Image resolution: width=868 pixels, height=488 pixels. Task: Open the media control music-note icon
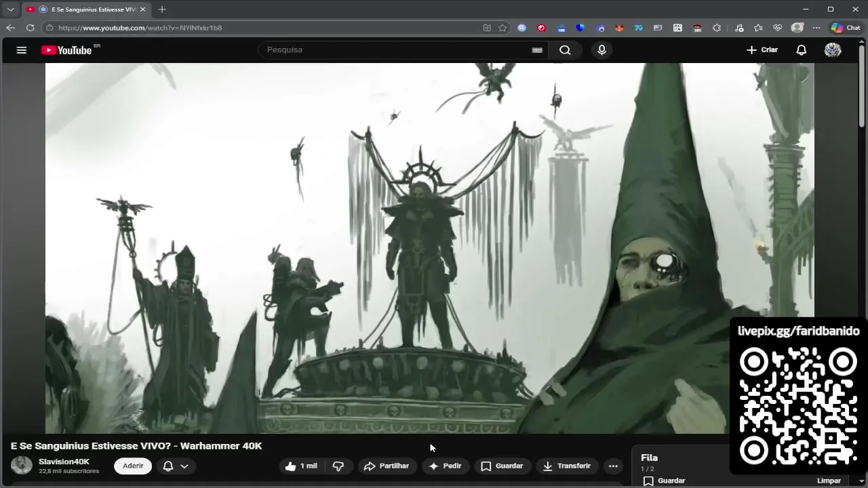(x=739, y=28)
